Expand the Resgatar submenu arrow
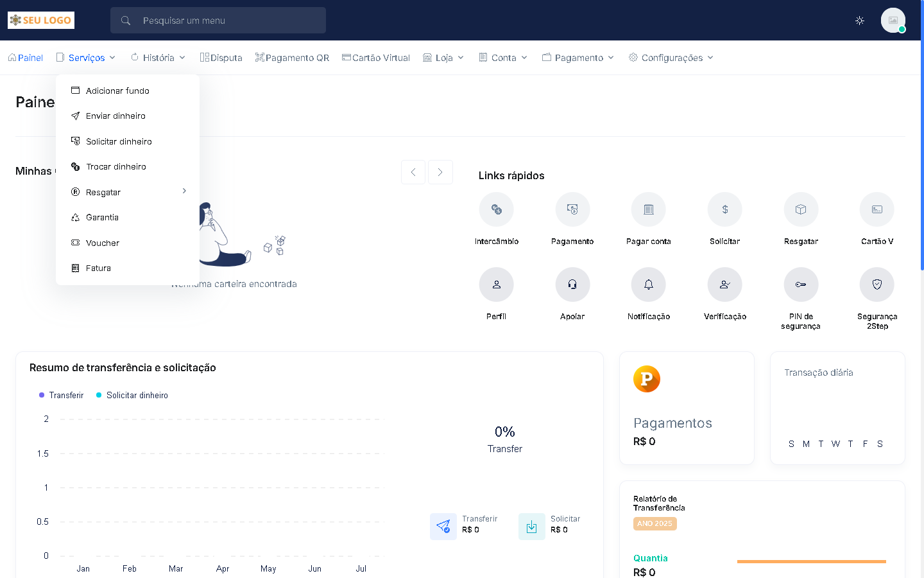The width and height of the screenshot is (924, 578). pos(184,191)
